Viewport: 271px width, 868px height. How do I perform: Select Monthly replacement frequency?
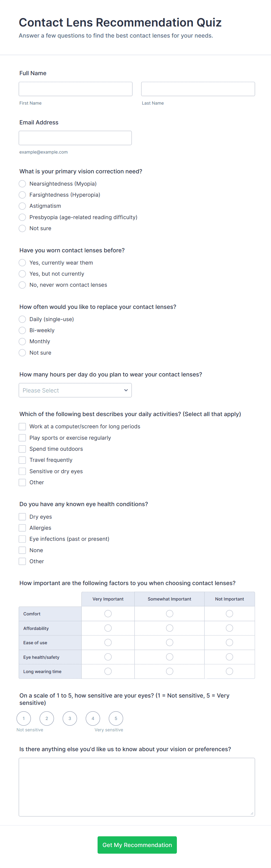click(x=22, y=341)
